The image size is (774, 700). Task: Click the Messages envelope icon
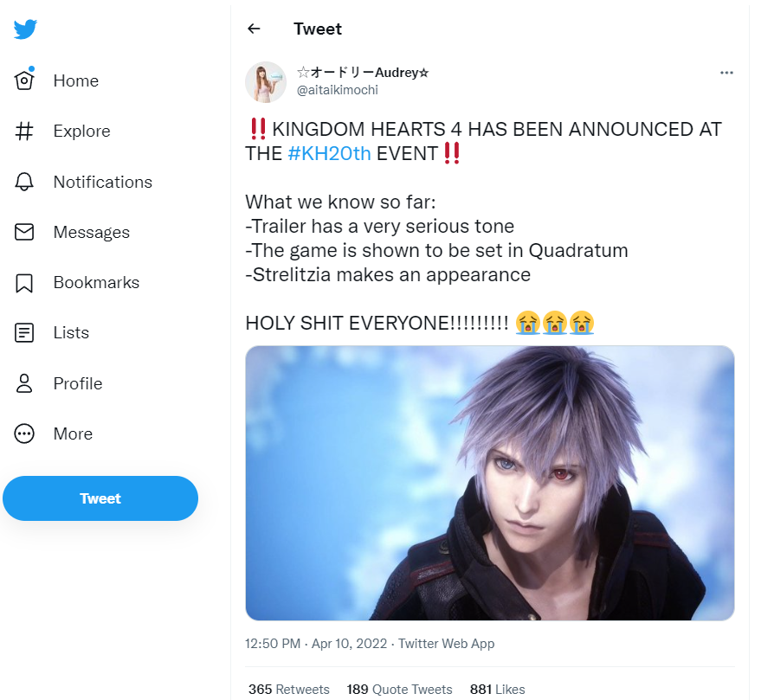point(24,232)
